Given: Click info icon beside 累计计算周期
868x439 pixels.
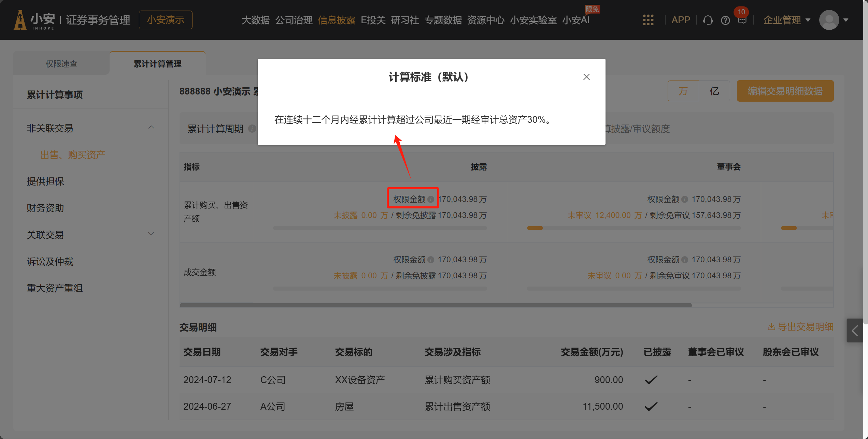Looking at the screenshot, I should (252, 129).
